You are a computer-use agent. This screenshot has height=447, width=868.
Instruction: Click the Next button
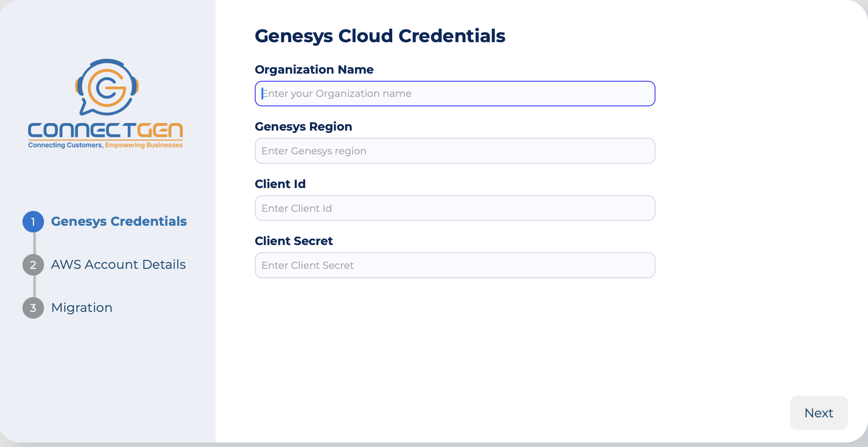coord(819,413)
